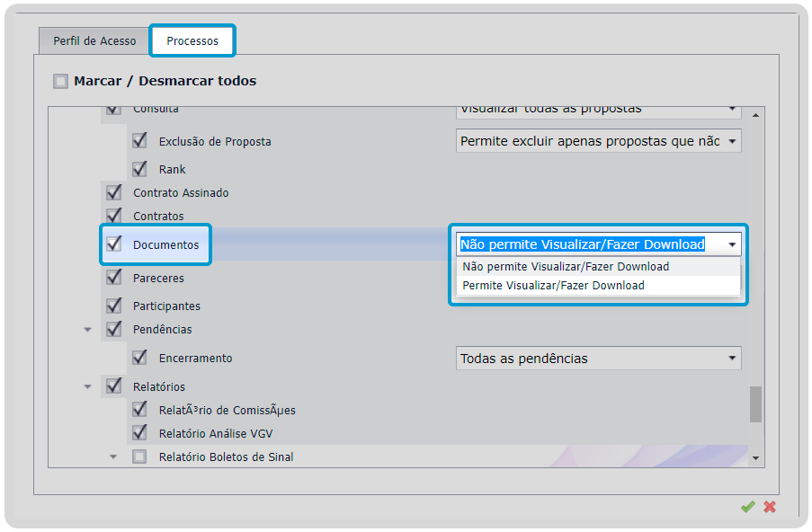Screen dimensions: 812x532
Task: Choose the Permite Visualizar/Fazer Download option
Action: pos(598,286)
